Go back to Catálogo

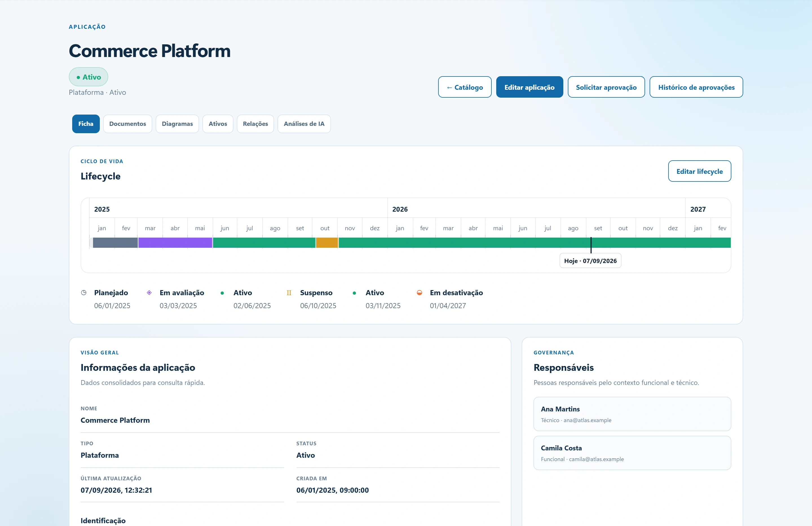tap(465, 87)
